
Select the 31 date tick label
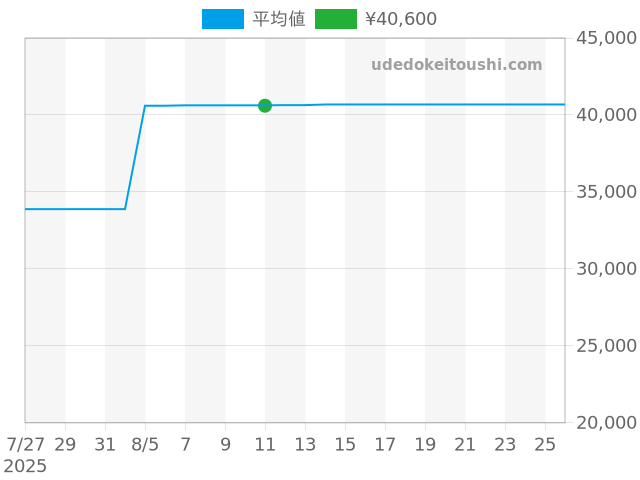[x=105, y=443]
